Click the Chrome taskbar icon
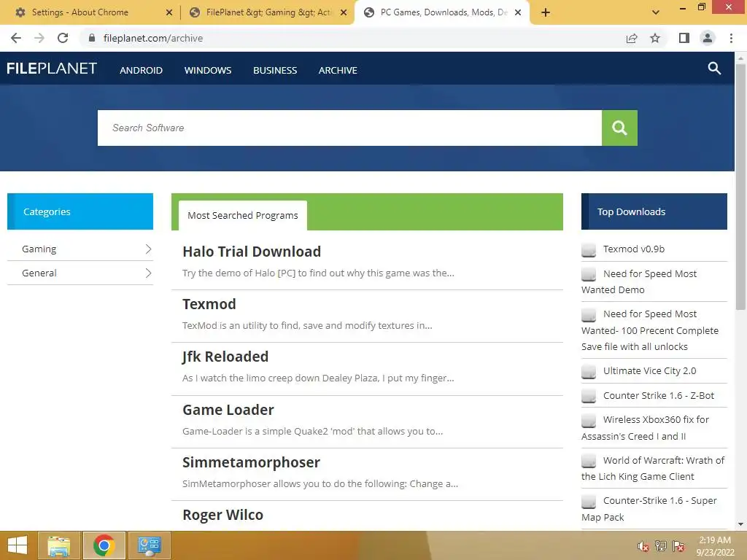 [104, 545]
